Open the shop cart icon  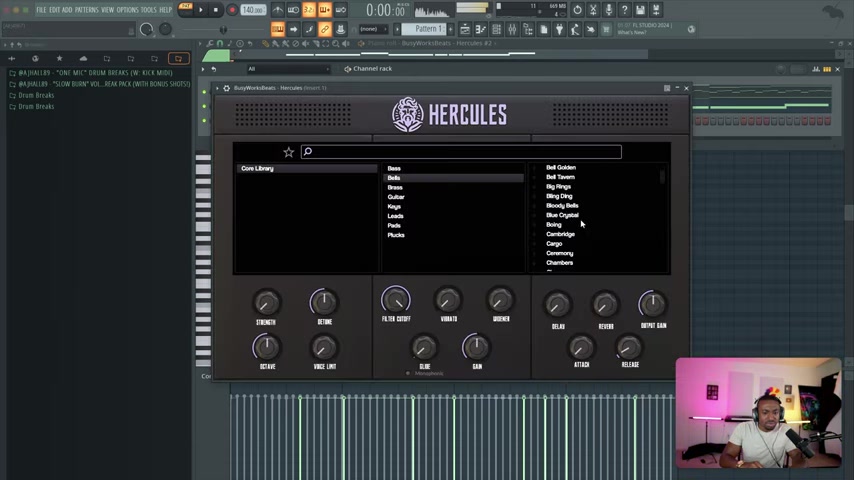606,29
